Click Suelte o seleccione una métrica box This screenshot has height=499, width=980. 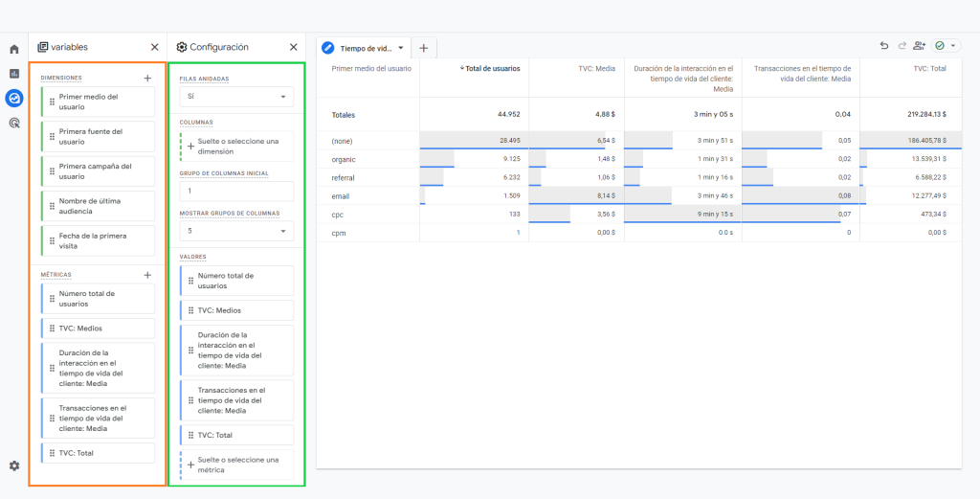tap(236, 465)
